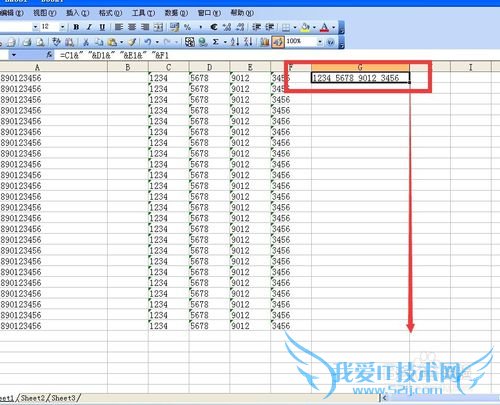The image size is (500, 405).
Task: Open the Tools menu
Action: click(143, 13)
